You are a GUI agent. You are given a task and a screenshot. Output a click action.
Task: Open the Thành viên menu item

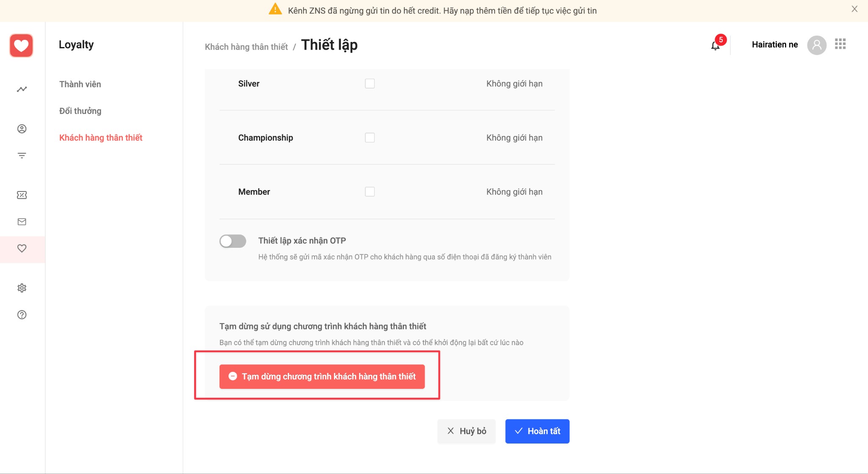[80, 84]
